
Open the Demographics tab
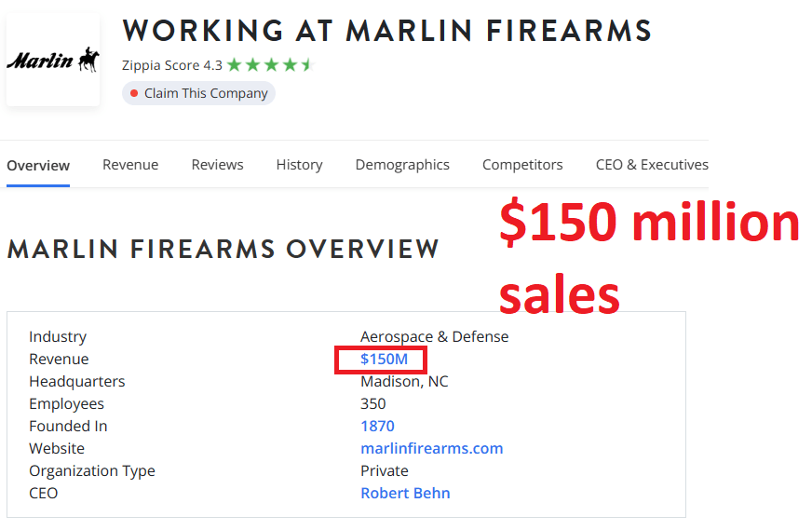[x=402, y=165]
